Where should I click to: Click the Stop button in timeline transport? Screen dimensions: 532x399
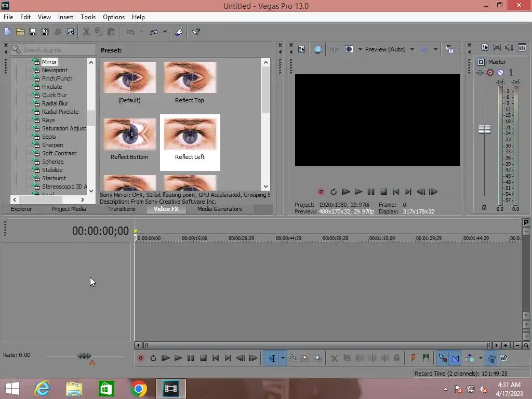(x=203, y=358)
